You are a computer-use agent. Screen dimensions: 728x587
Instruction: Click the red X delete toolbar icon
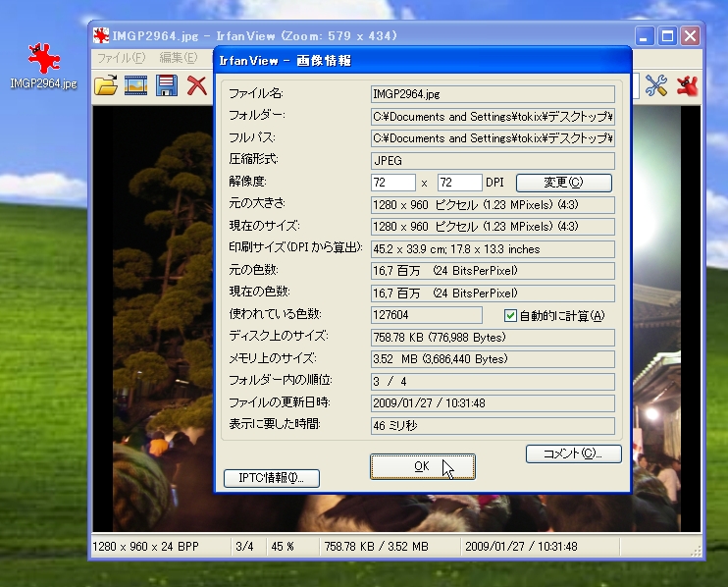[197, 85]
